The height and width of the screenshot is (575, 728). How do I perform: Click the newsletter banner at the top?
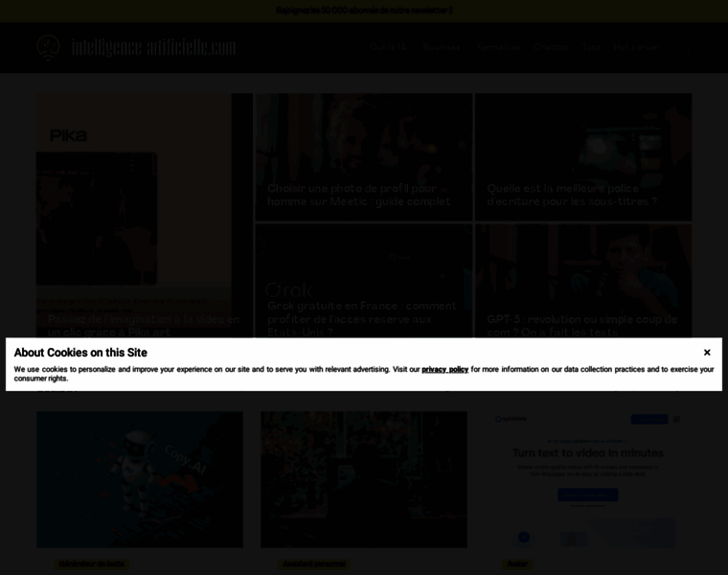coord(364,11)
